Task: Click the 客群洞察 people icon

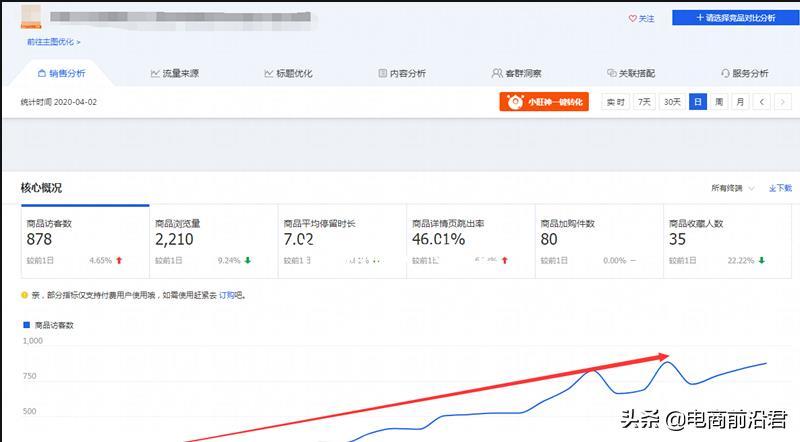Action: click(x=496, y=73)
